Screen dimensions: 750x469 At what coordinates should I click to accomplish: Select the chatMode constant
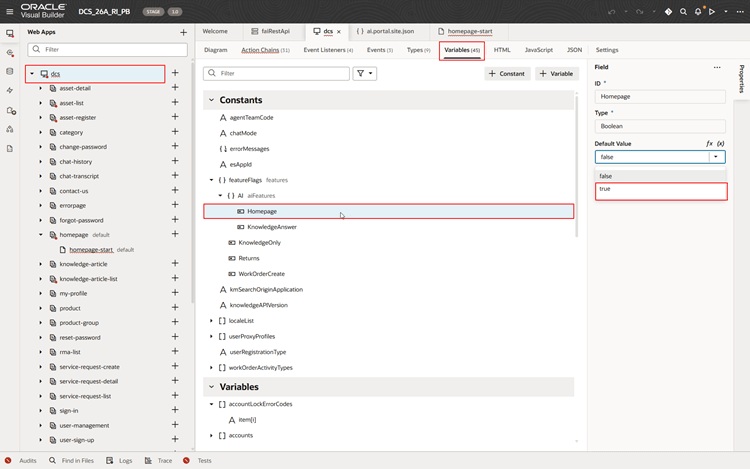point(243,133)
